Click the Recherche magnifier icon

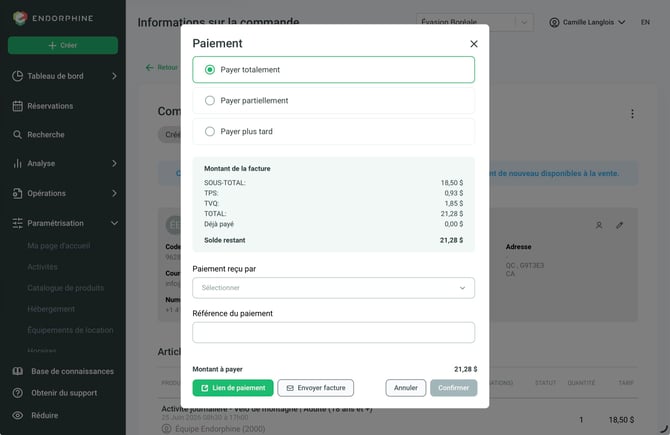coord(17,135)
